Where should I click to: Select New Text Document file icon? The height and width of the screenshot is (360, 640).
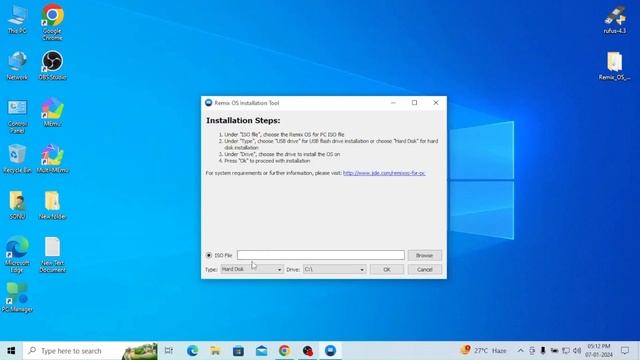tap(52, 254)
